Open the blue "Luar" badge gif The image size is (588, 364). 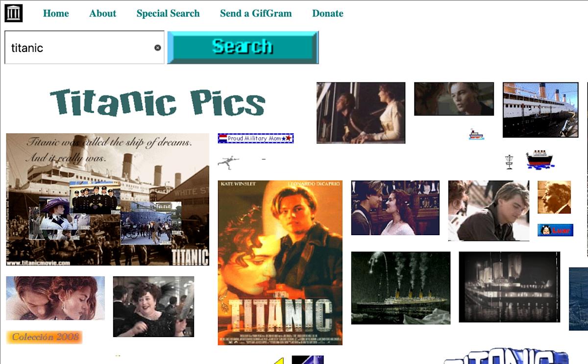pyautogui.click(x=555, y=230)
